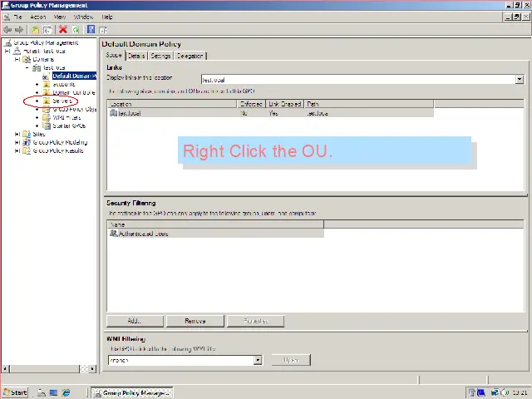
Task: Click the Group Policy Results icon
Action: tap(27, 150)
